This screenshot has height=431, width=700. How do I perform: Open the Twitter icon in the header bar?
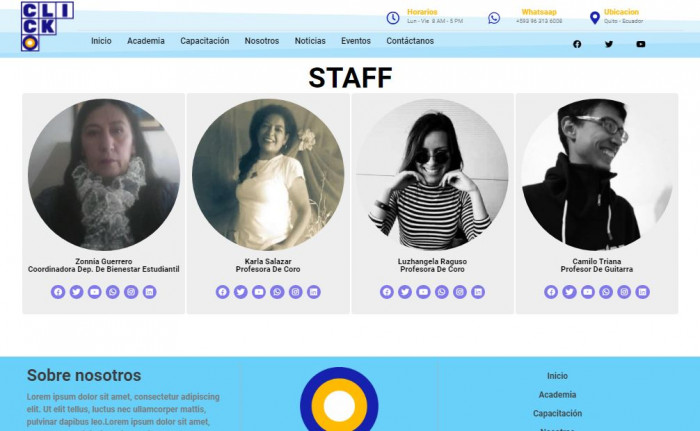pyautogui.click(x=609, y=44)
